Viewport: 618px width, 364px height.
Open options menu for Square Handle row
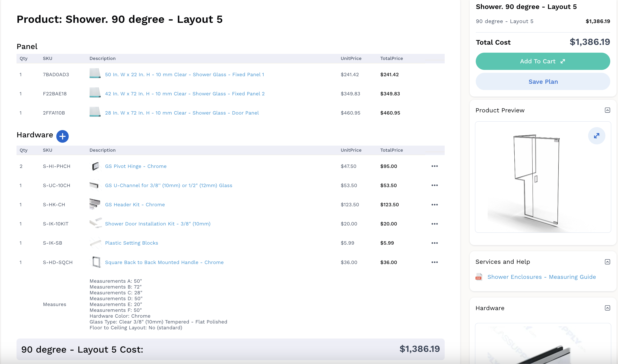(x=434, y=262)
